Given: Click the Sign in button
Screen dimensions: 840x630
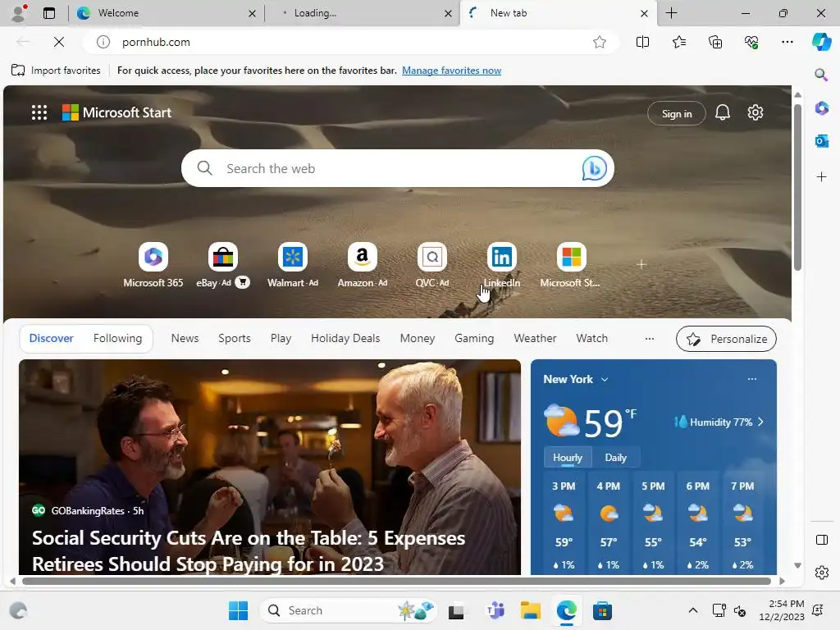Looking at the screenshot, I should (x=677, y=113).
